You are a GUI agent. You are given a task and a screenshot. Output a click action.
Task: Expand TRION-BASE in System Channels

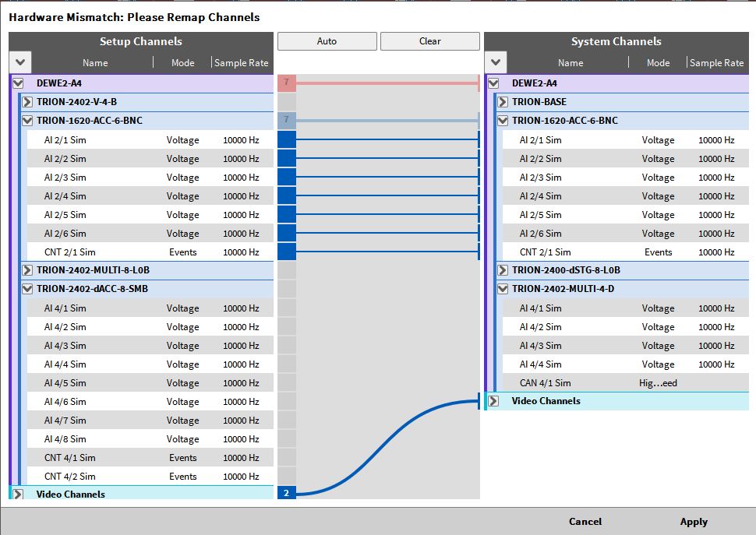click(x=503, y=102)
